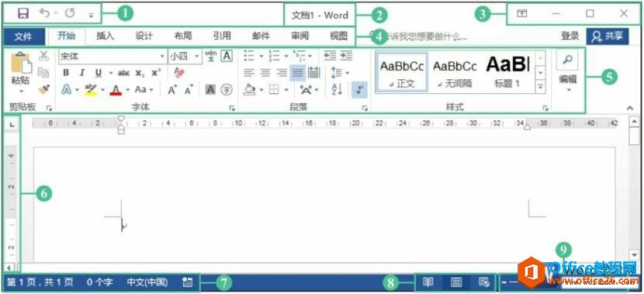
Task: Open the Ribbon Display Options icon
Action: [521, 14]
